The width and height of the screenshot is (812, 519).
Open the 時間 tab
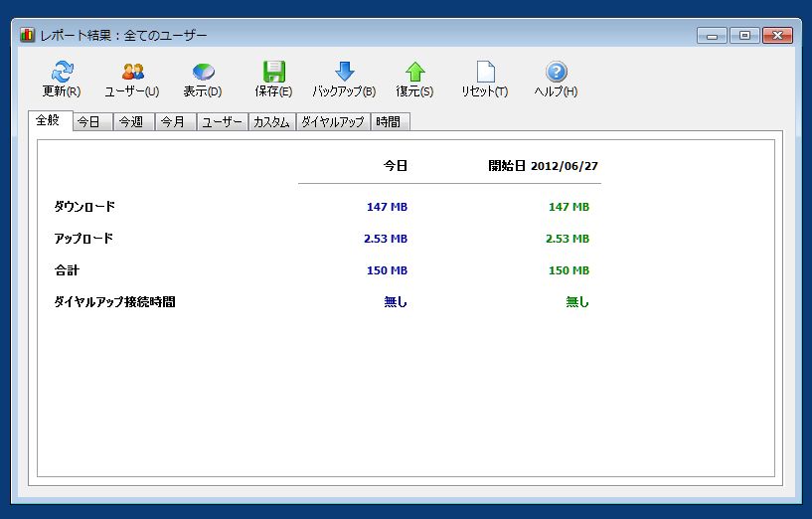(x=389, y=121)
